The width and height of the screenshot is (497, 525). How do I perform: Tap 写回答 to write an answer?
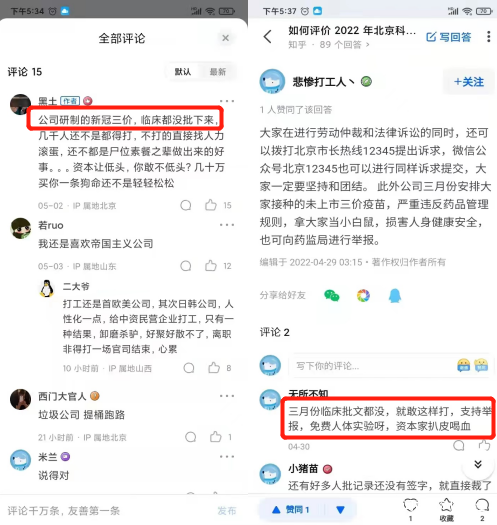pos(448,37)
